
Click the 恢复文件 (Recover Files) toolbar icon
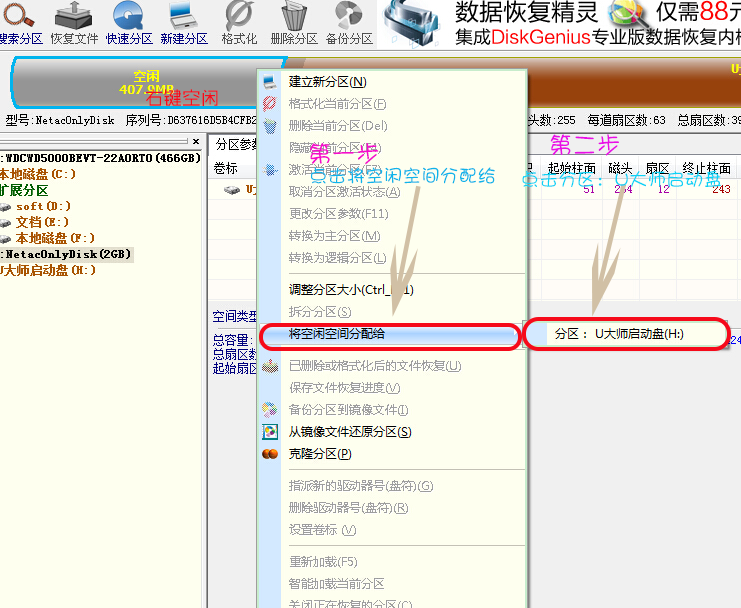click(74, 24)
